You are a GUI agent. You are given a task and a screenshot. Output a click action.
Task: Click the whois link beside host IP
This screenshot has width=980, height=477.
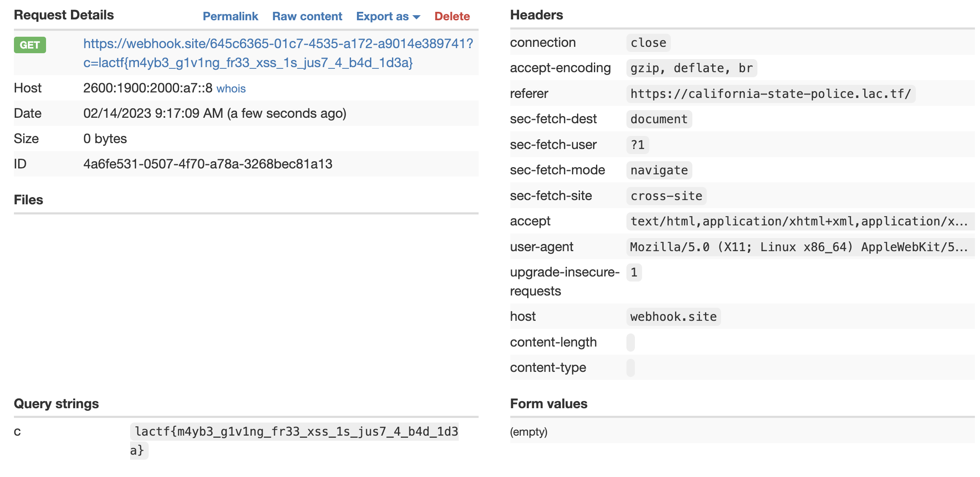point(231,89)
